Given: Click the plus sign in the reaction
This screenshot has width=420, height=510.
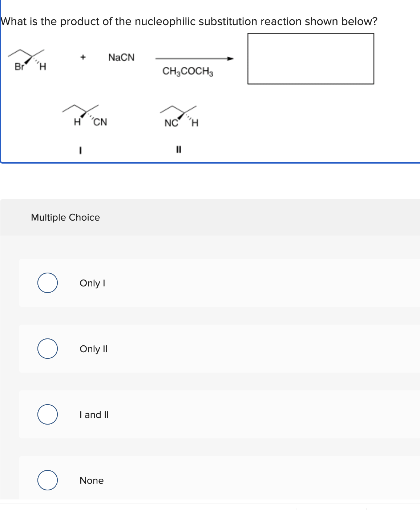Looking at the screenshot, I should pos(83,57).
